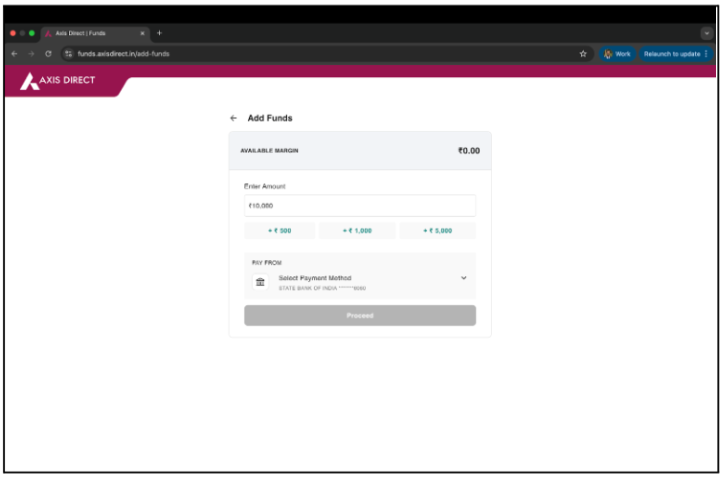This screenshot has width=724, height=478.
Task: Go back using the Add Funds arrow
Action: pyautogui.click(x=234, y=118)
